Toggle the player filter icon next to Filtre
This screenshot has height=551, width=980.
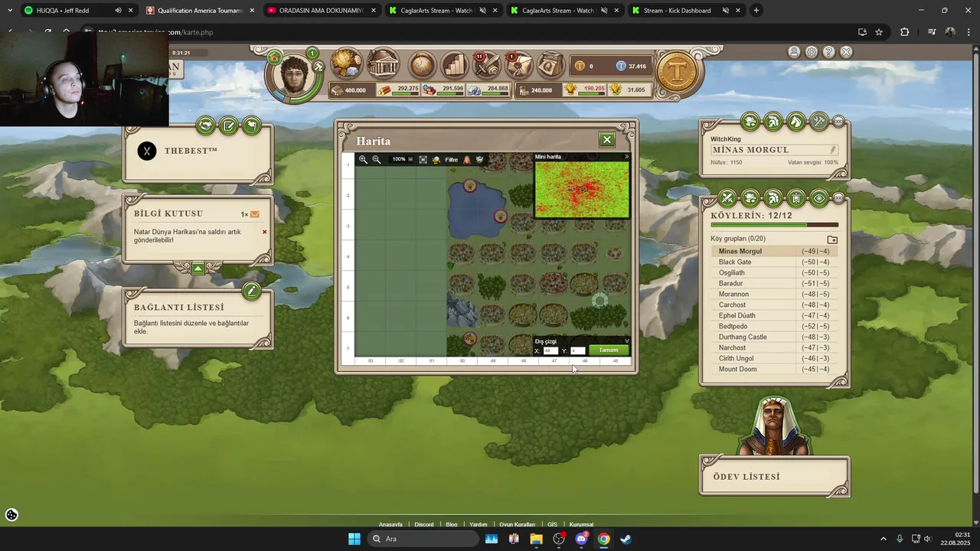(x=467, y=159)
